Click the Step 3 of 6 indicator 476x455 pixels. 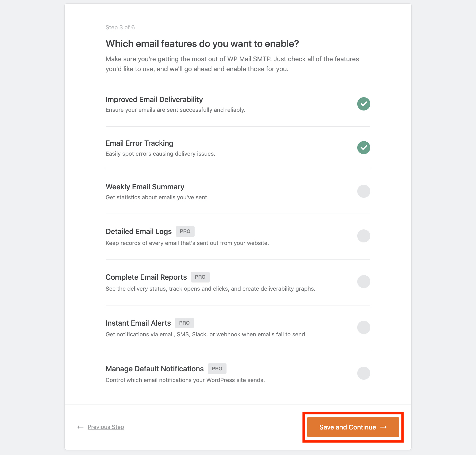(x=120, y=27)
